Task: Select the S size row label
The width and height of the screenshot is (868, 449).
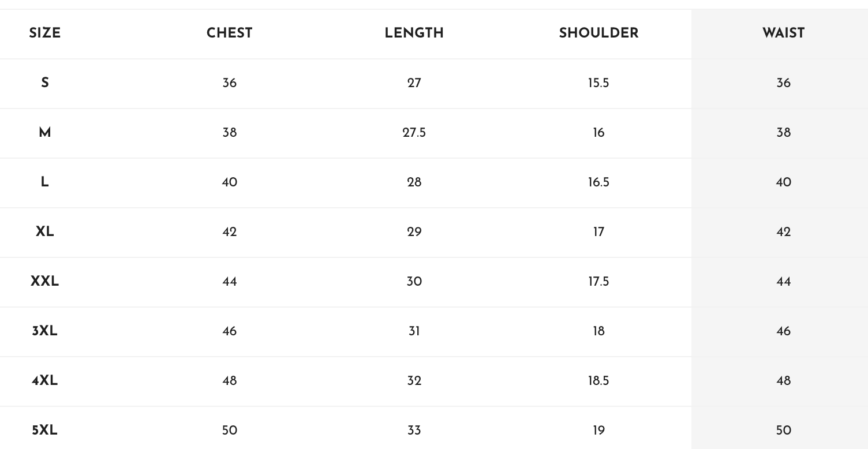Action: point(45,83)
